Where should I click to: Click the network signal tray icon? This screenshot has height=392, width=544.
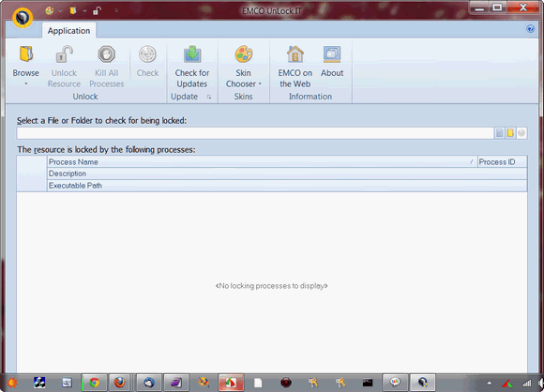pos(527,383)
